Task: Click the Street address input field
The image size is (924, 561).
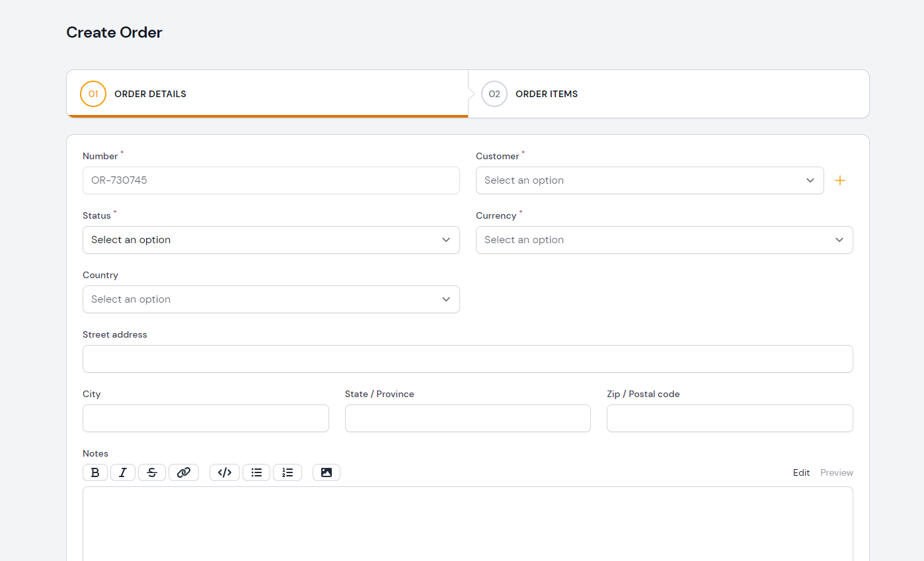Action: click(x=467, y=359)
